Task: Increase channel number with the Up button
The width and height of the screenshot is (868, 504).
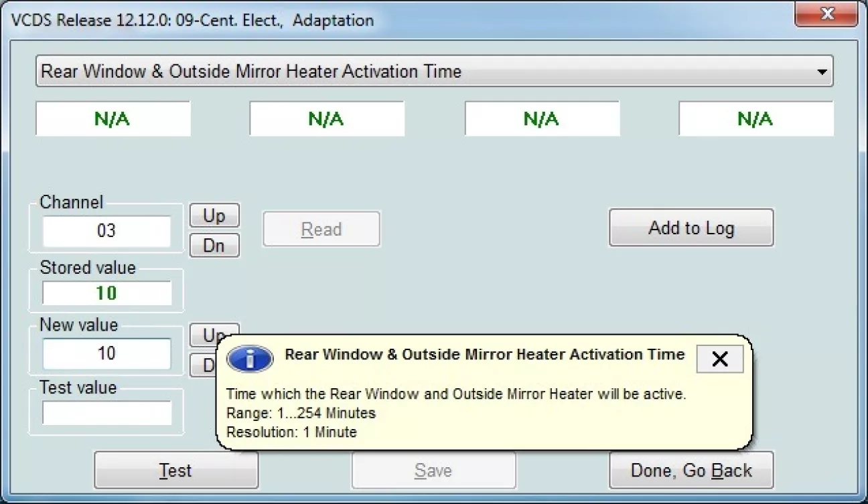Action: [214, 216]
